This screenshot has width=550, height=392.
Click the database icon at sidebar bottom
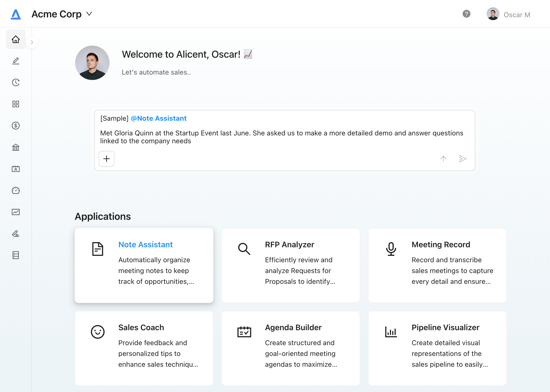tap(15, 255)
